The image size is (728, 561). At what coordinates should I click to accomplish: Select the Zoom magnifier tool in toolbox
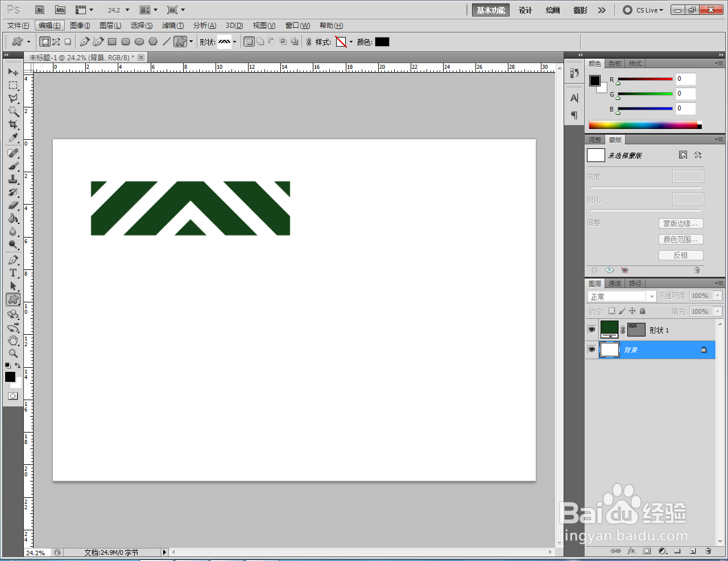[x=13, y=354]
